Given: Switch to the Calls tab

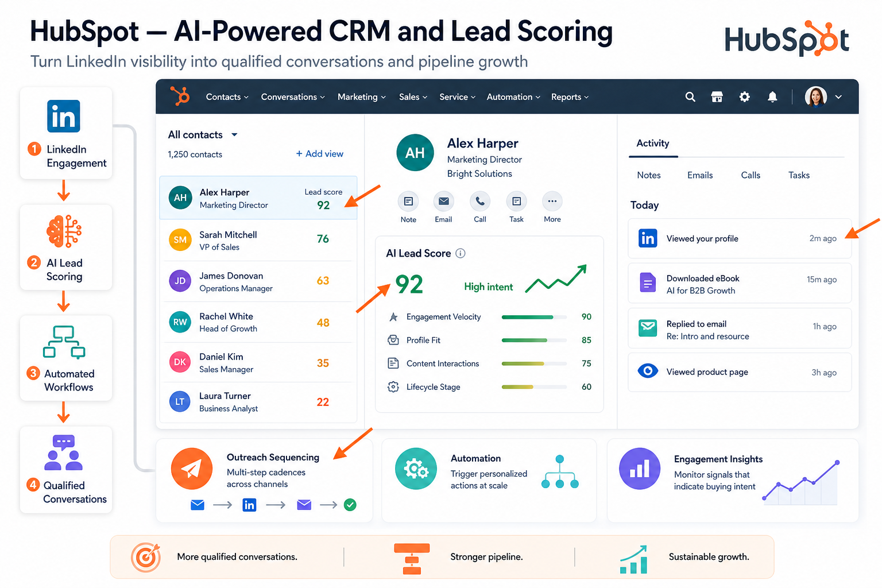Looking at the screenshot, I should [751, 175].
